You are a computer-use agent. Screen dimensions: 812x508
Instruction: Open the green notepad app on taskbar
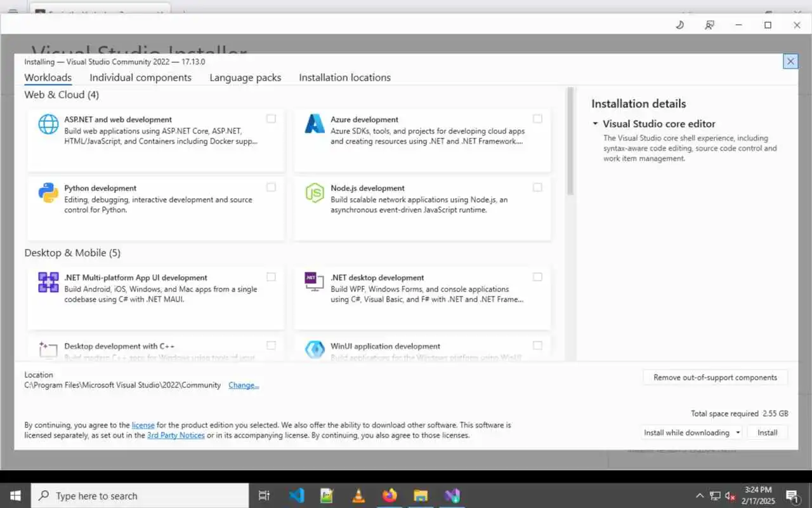(x=327, y=495)
